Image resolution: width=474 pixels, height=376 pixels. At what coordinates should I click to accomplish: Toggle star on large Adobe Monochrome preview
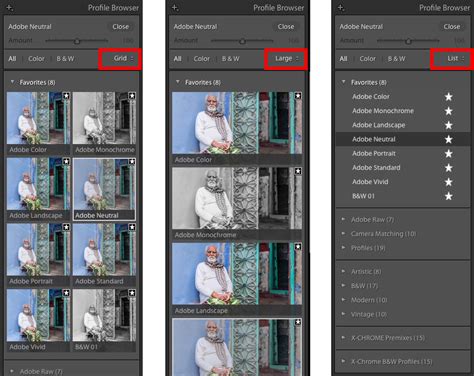298,171
